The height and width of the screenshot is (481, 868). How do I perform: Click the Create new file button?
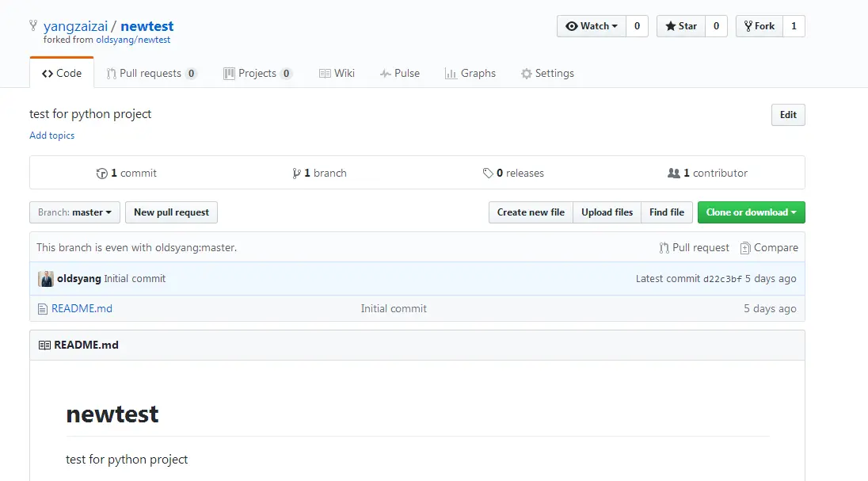[x=531, y=212]
